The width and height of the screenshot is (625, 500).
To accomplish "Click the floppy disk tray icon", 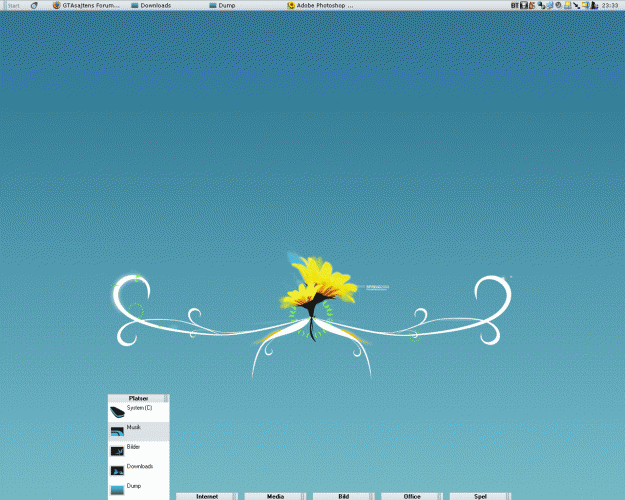I will (524, 5).
